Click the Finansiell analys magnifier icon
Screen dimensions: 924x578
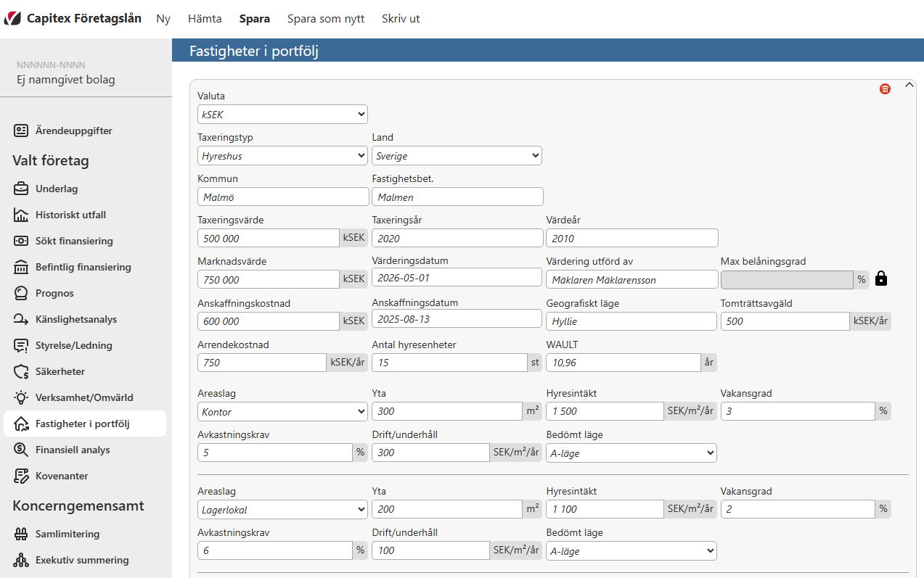[x=21, y=450]
